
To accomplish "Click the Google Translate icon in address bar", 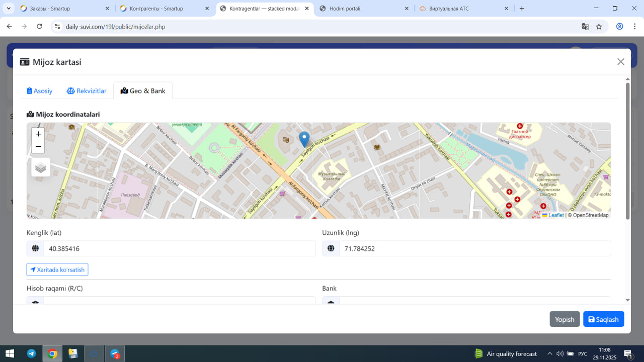I will pyautogui.click(x=585, y=27).
